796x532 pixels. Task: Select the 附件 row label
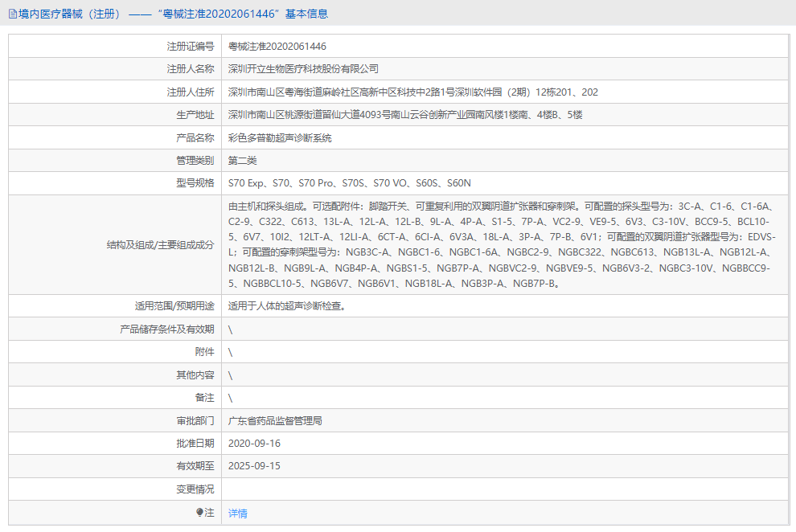[x=204, y=351]
